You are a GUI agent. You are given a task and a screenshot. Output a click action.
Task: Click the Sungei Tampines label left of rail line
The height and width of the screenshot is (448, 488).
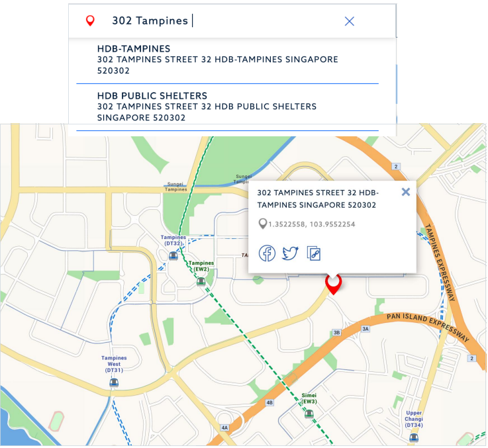(175, 187)
